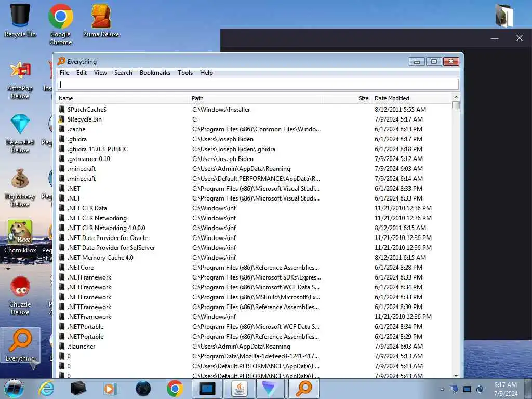Select the $PatchCache$ folder row
This screenshot has height=399, width=532.
[x=254, y=109]
